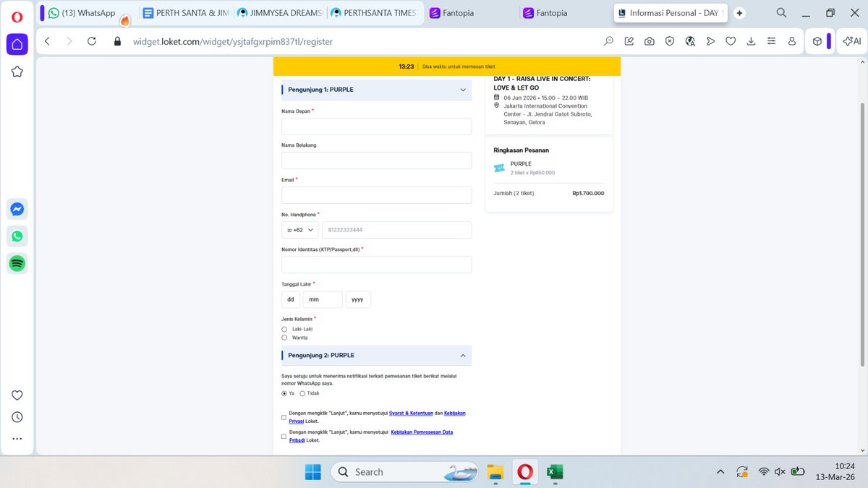Open the downloads arrow icon
Screen dimensions: 868x488
click(751, 41)
